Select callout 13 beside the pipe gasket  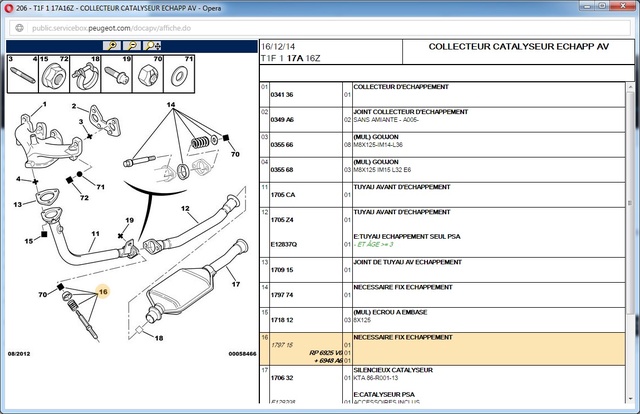tap(18, 204)
